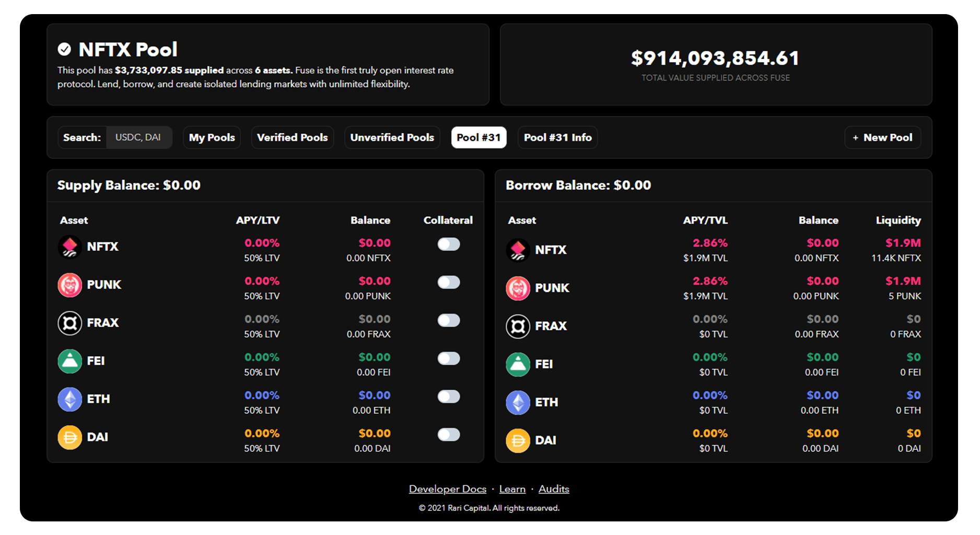Viewport: 980px width, 535px height.
Task: Create a pool with New Pool button
Action: tap(882, 137)
